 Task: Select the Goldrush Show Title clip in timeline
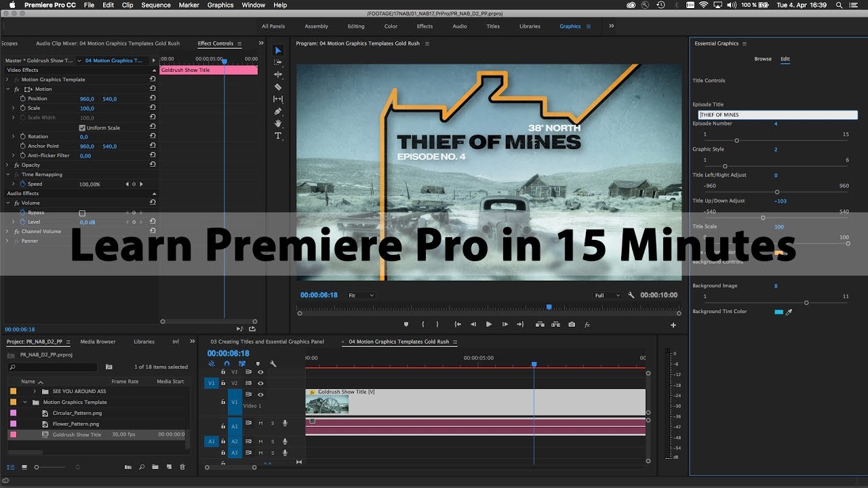(475, 402)
